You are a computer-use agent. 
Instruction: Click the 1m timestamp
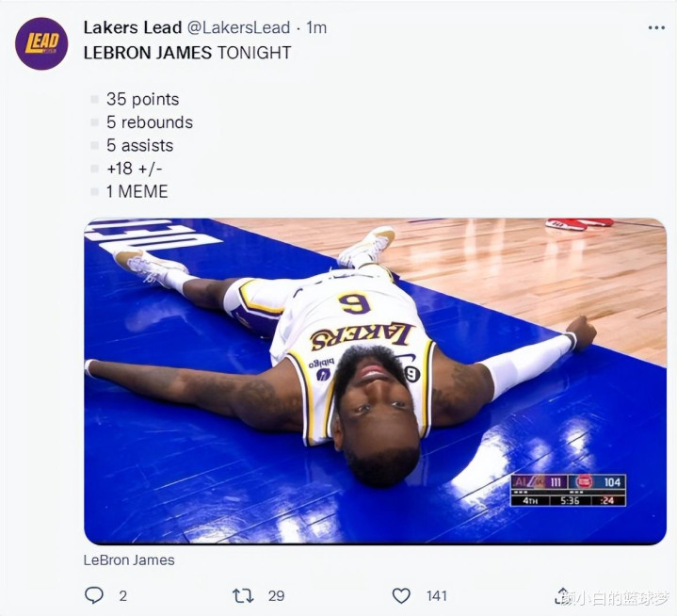coord(316,27)
